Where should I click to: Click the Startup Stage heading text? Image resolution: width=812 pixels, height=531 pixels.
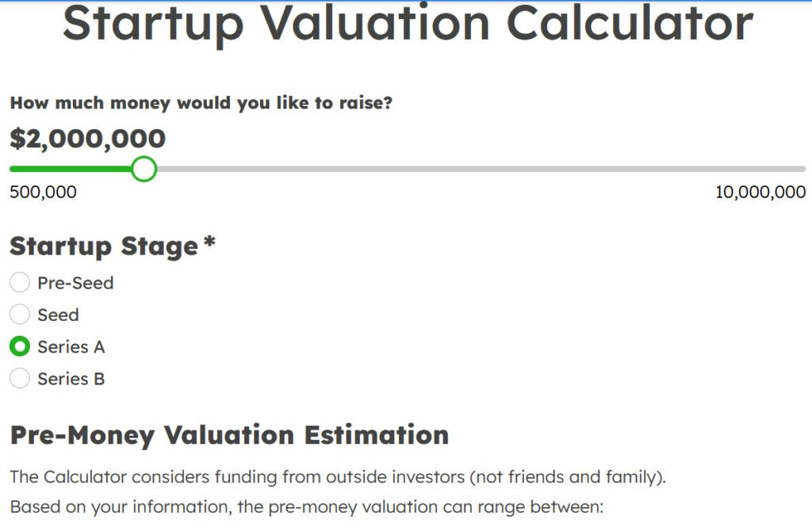coord(103,246)
